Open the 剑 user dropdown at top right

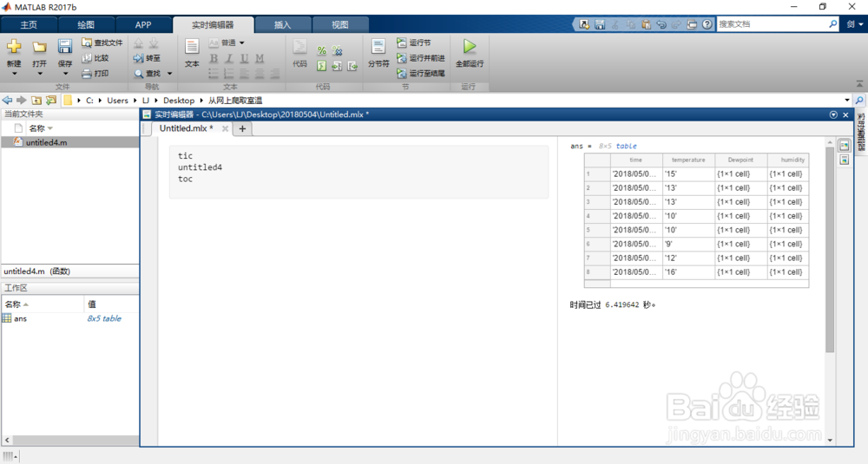[854, 24]
